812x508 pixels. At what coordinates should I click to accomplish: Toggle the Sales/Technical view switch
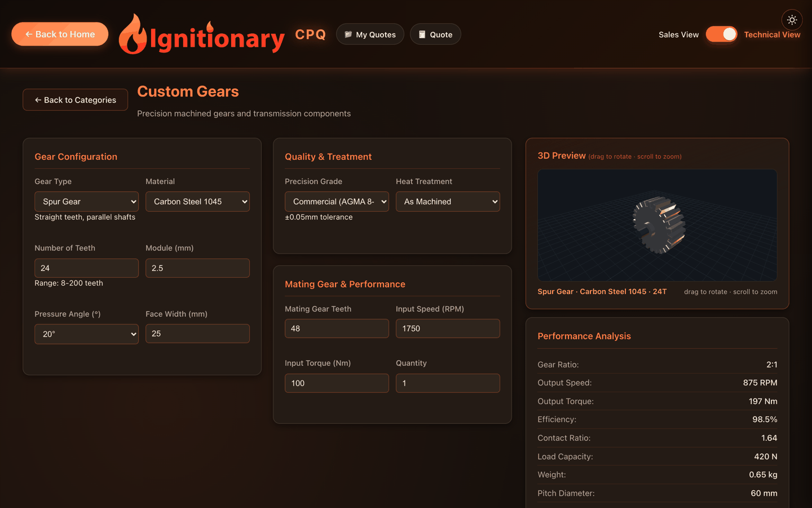pyautogui.click(x=721, y=34)
